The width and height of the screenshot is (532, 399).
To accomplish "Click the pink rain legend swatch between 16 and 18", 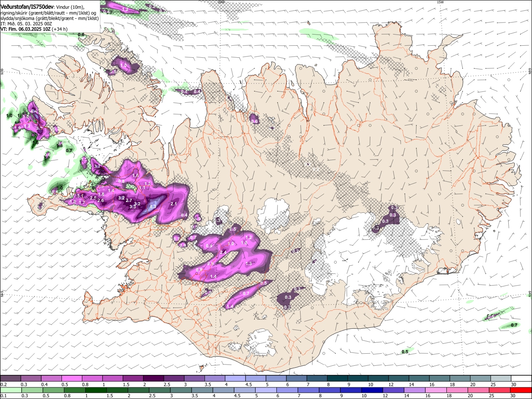I will click(436, 390).
